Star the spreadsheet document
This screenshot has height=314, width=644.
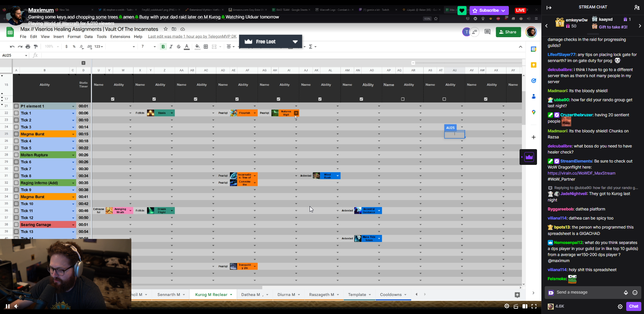(x=165, y=29)
